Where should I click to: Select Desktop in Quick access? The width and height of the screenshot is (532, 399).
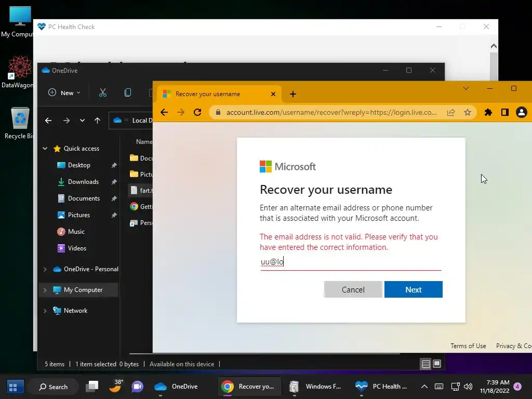[x=79, y=165]
